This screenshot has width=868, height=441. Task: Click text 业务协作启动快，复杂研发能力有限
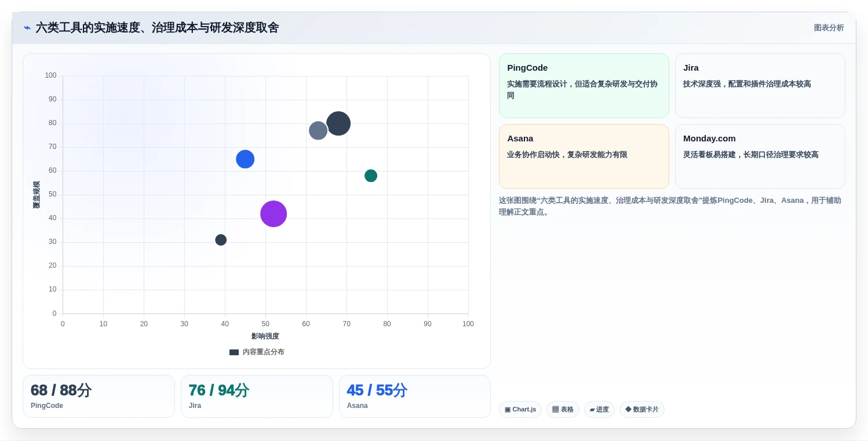click(x=567, y=155)
